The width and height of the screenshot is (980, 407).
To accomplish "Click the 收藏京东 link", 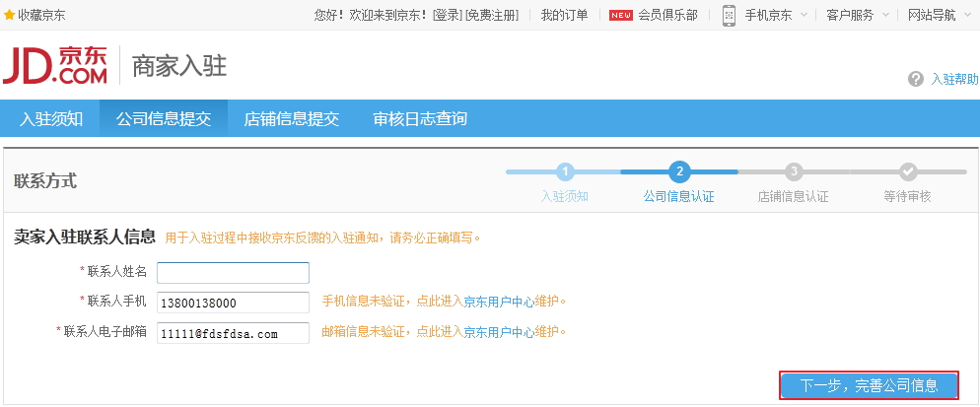I will [x=41, y=15].
